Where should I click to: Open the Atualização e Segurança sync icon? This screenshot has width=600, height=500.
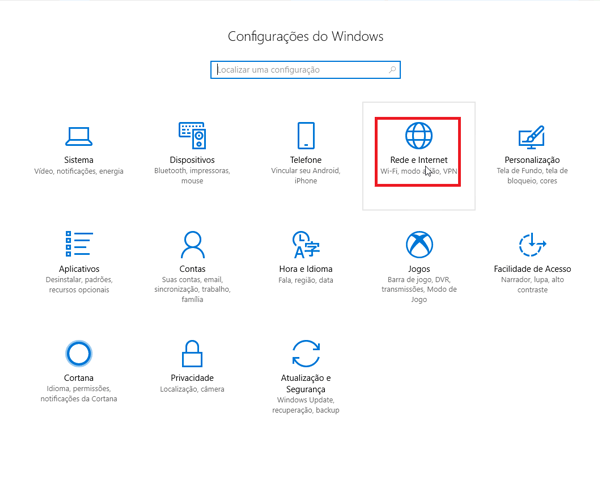click(306, 353)
